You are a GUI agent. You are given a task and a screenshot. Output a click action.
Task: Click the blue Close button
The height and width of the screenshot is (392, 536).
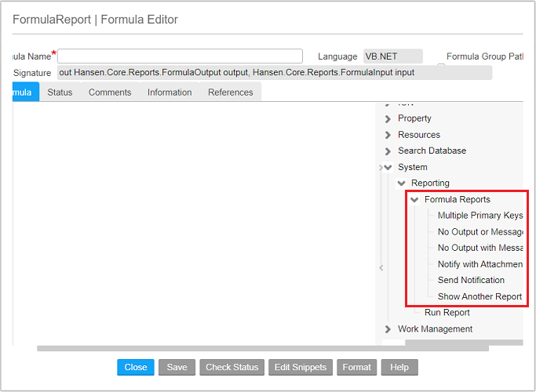(136, 367)
